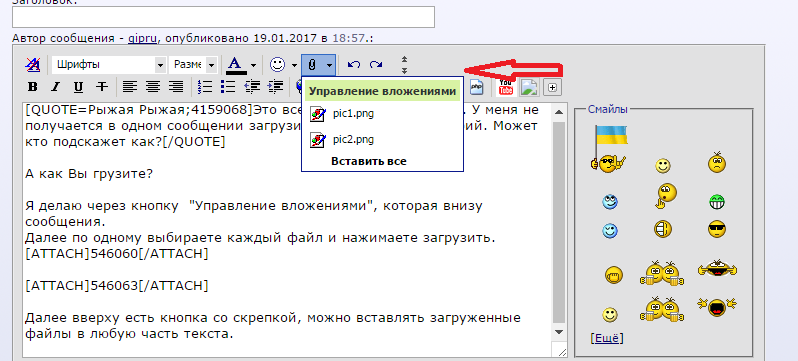Increase text indent
The height and width of the screenshot is (361, 798).
tap(275, 87)
